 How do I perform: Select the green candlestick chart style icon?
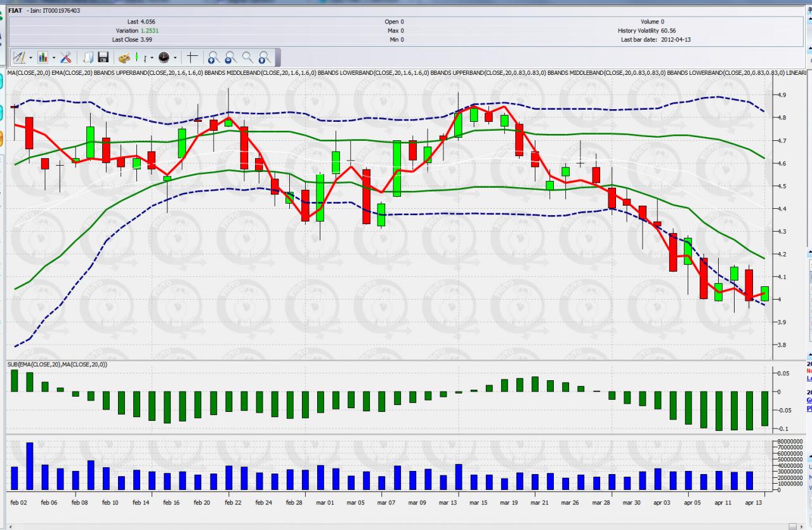(137, 56)
